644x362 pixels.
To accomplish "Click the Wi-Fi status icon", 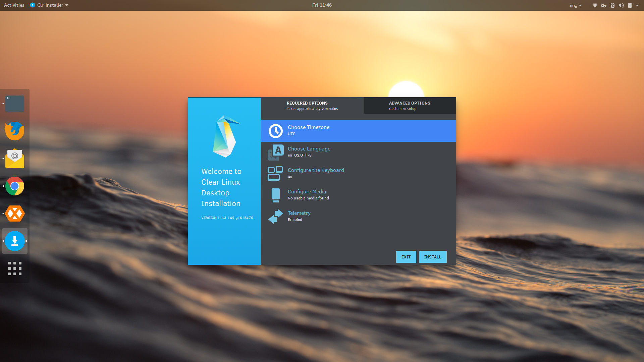I will (595, 5).
